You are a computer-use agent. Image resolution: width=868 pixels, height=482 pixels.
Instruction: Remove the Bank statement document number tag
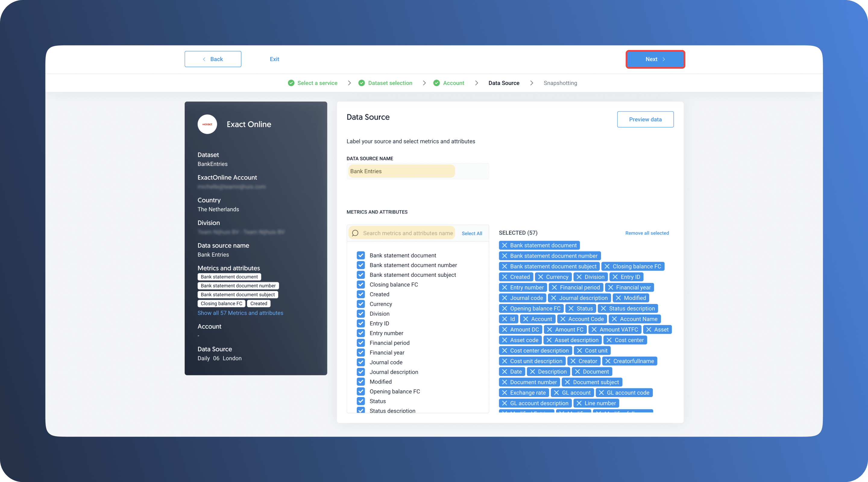pyautogui.click(x=505, y=256)
